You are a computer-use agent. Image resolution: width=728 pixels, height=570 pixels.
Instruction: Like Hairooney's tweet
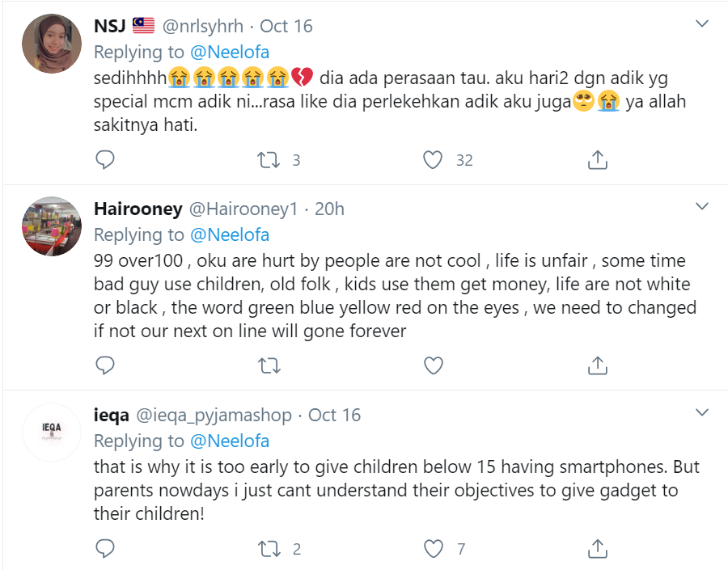(434, 365)
